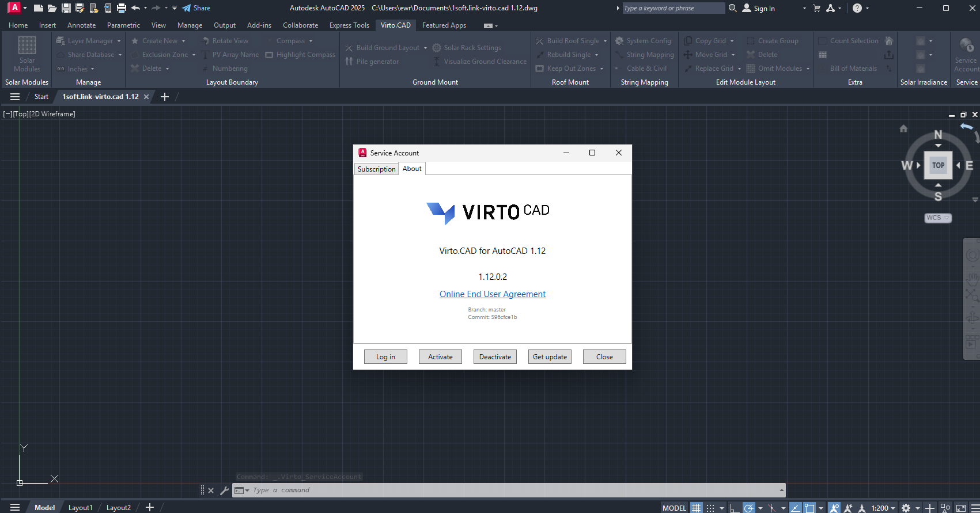The image size is (980, 513).
Task: Click the customize wrench icon by command line
Action: (x=224, y=491)
